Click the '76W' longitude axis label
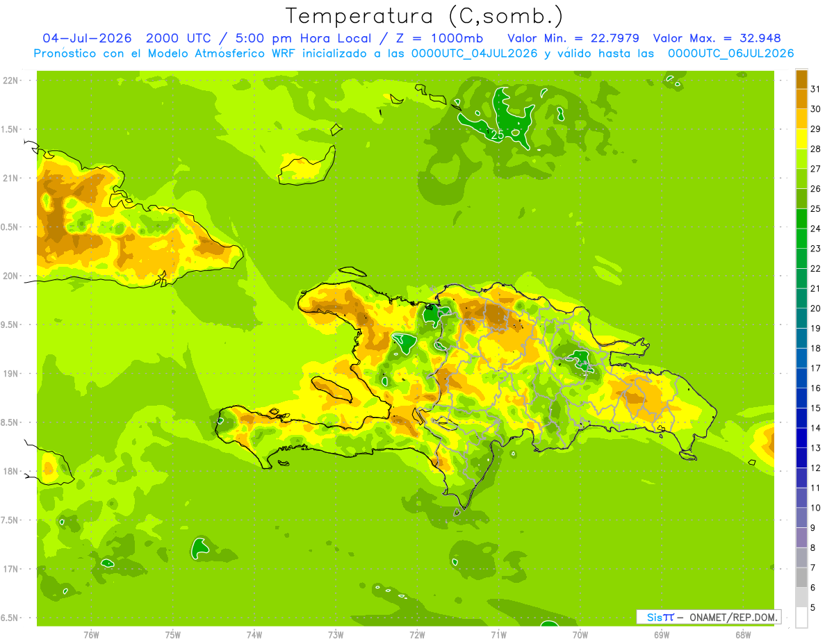Screen dimensions: 834x644 coord(91,635)
